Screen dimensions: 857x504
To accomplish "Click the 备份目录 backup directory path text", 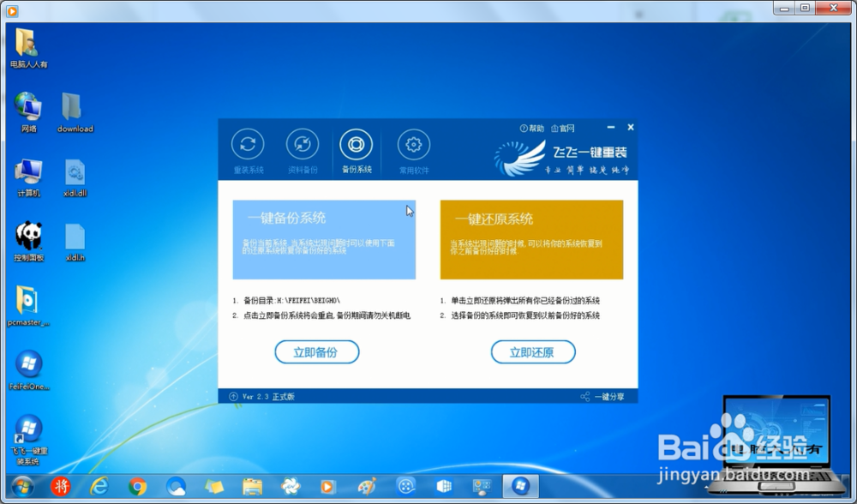I will tap(291, 301).
